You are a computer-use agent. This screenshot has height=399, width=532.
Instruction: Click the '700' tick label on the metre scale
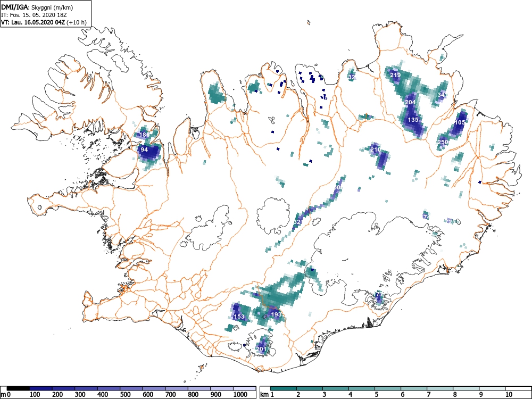[171, 395]
